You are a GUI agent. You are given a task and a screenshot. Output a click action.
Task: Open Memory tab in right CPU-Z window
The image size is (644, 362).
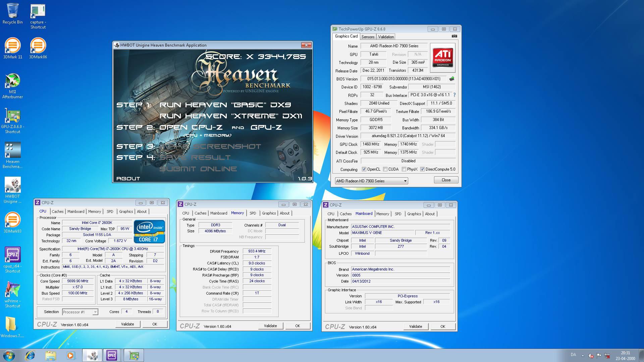pos(383,214)
